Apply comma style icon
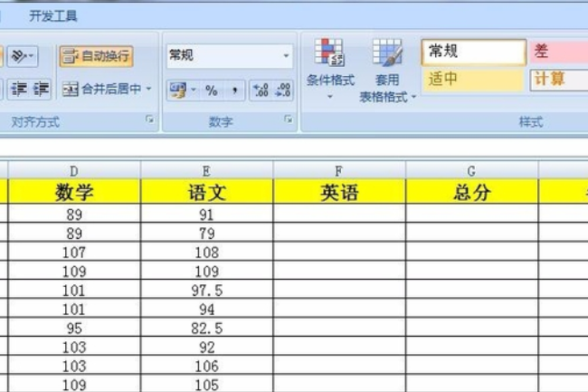Viewport: 588px width, 392px height. [x=235, y=91]
